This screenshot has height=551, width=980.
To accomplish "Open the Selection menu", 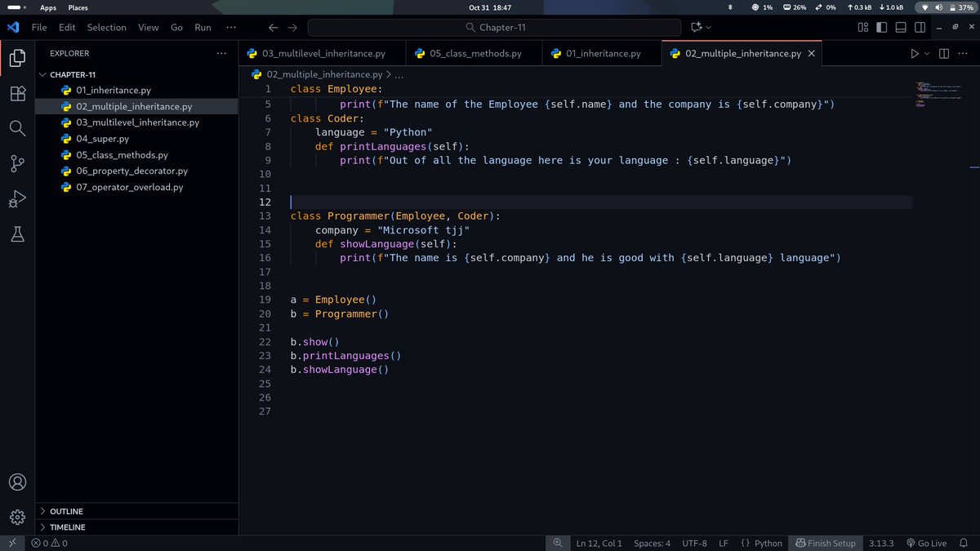I will (106, 27).
